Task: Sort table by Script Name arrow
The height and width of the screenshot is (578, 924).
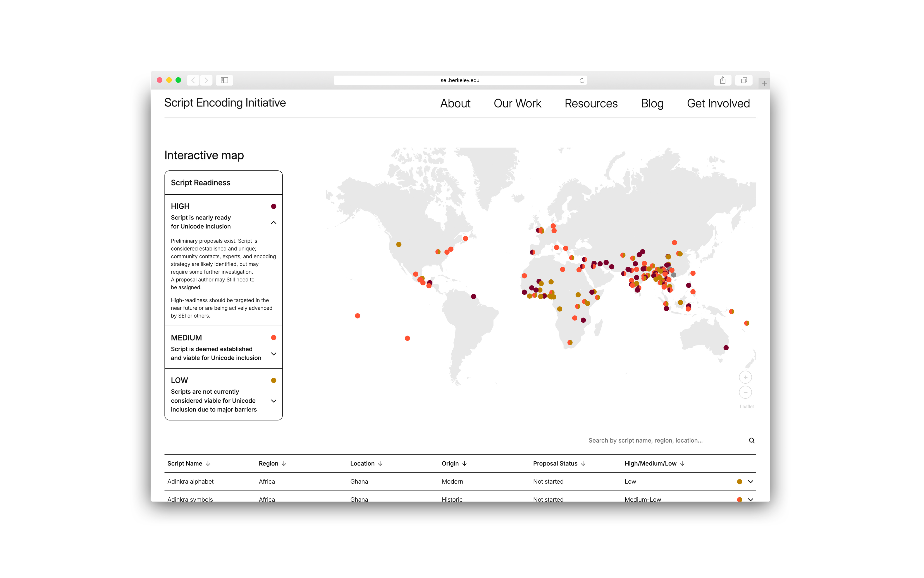Action: coord(208,463)
